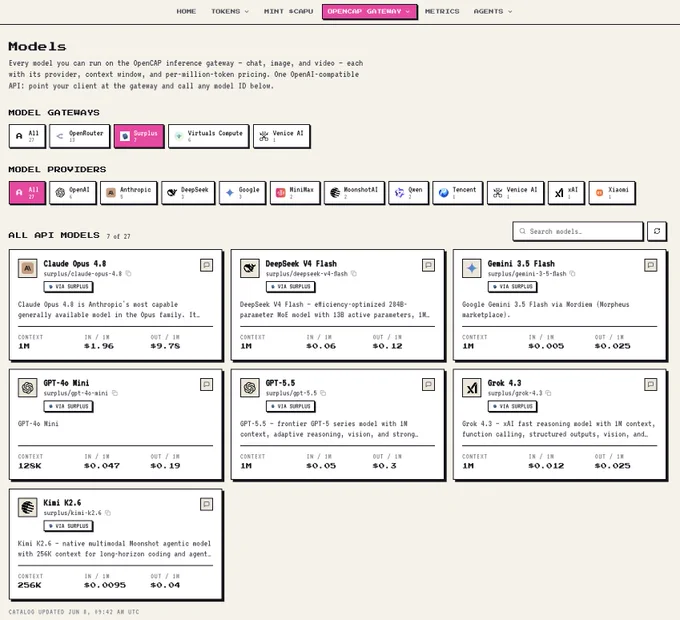680x620 pixels.
Task: Filter providers by DeepSeek
Action: [188, 193]
